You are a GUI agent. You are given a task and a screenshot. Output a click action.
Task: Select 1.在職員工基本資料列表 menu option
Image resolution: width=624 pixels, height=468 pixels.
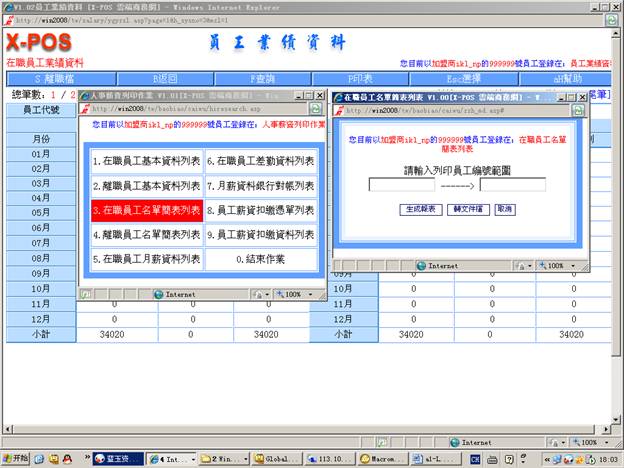pyautogui.click(x=147, y=160)
